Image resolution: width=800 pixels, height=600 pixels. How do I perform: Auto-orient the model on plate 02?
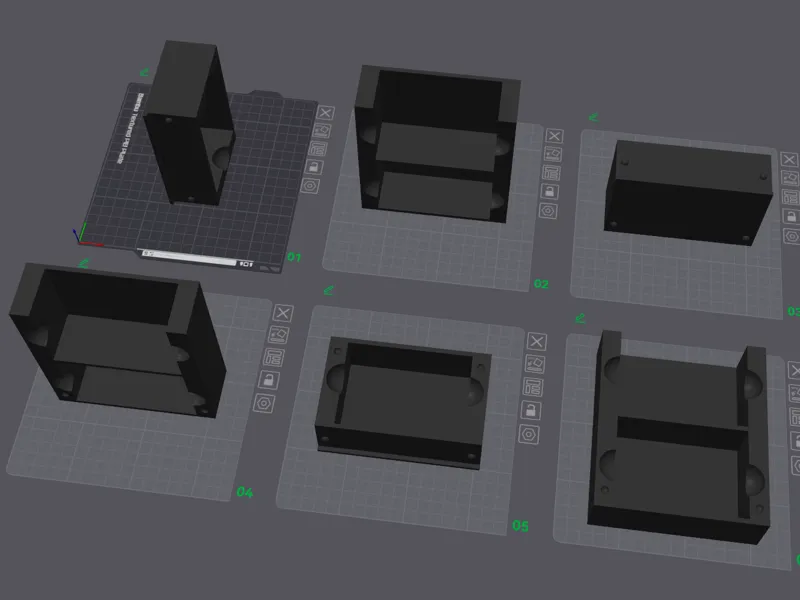point(553,154)
